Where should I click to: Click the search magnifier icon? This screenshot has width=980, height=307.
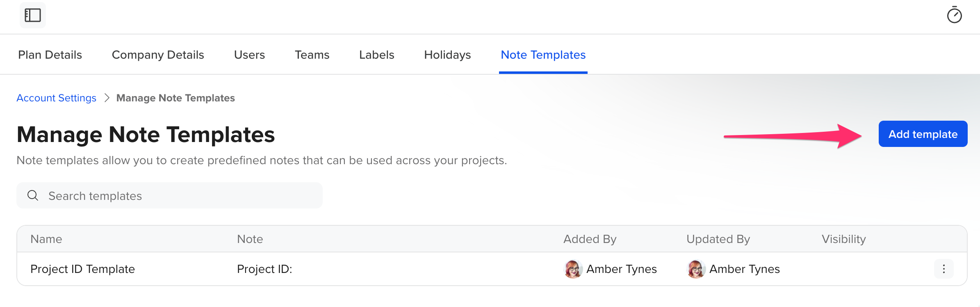coord(33,195)
